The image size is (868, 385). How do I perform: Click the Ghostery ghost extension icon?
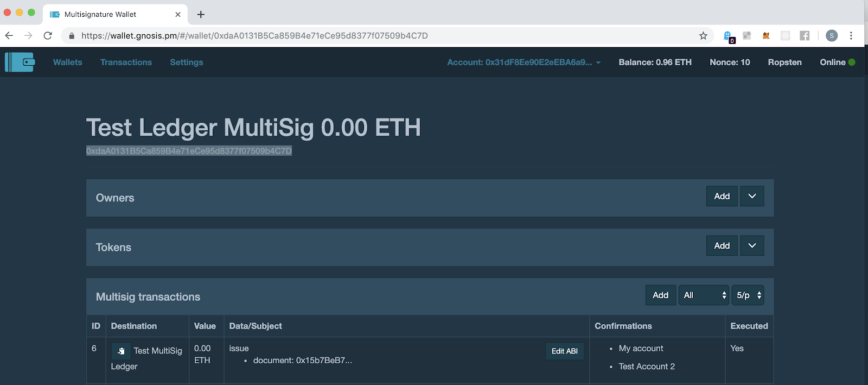click(x=728, y=36)
